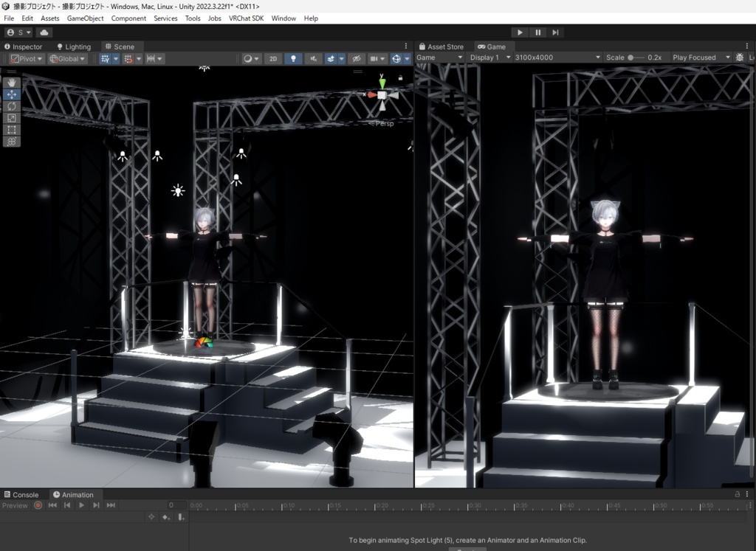The height and width of the screenshot is (551, 756).
Task: Open the Edit menu
Action: tap(27, 18)
